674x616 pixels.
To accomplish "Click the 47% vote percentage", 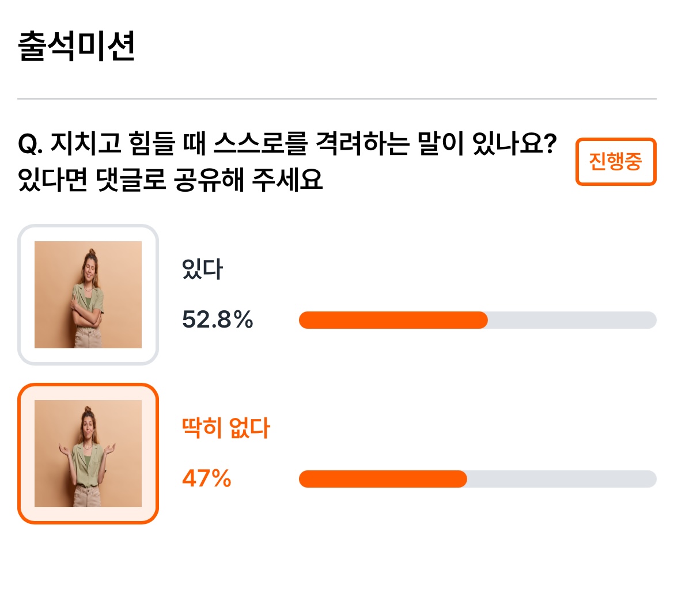I will (x=207, y=478).
